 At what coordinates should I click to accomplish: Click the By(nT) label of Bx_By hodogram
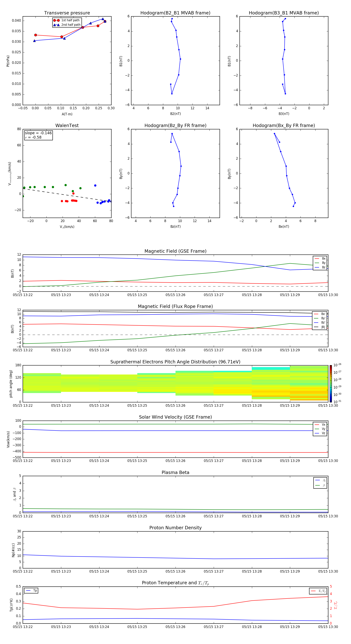[x=229, y=174]
